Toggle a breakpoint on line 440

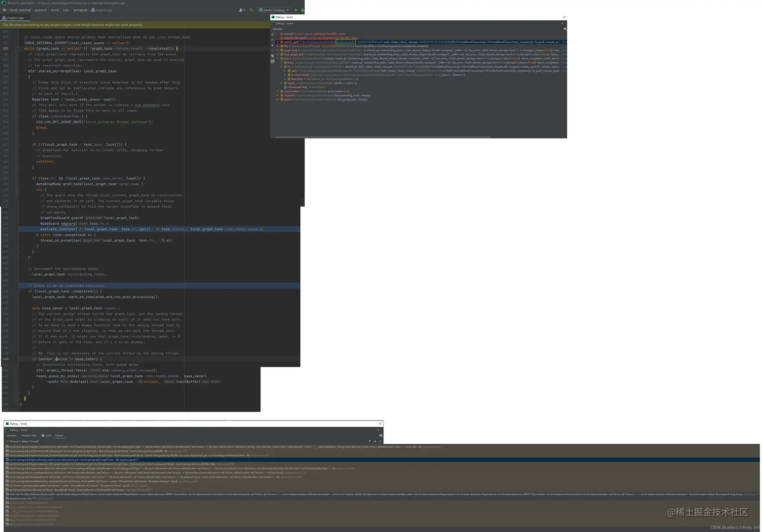coord(14,359)
